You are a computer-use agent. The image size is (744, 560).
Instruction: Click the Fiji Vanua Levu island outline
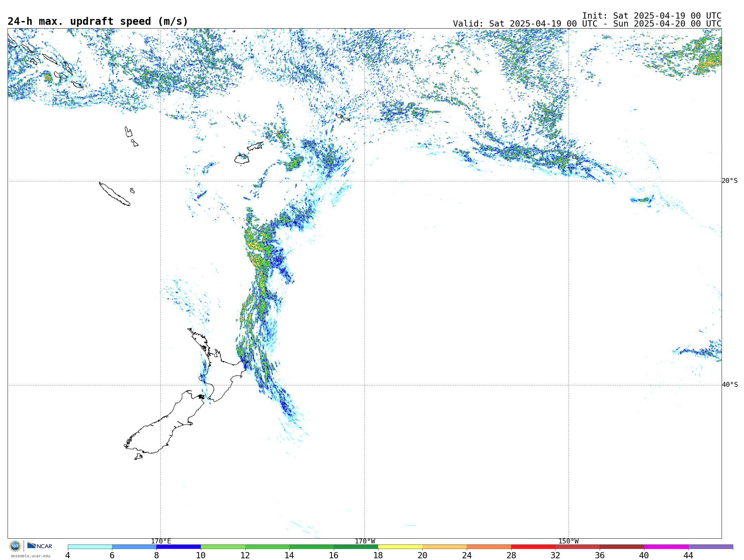pos(255,146)
